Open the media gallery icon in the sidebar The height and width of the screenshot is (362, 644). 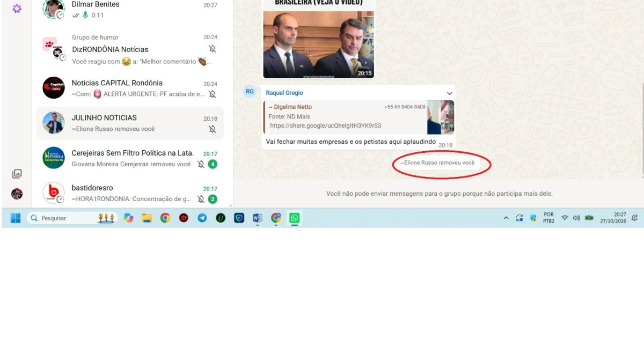[x=17, y=174]
